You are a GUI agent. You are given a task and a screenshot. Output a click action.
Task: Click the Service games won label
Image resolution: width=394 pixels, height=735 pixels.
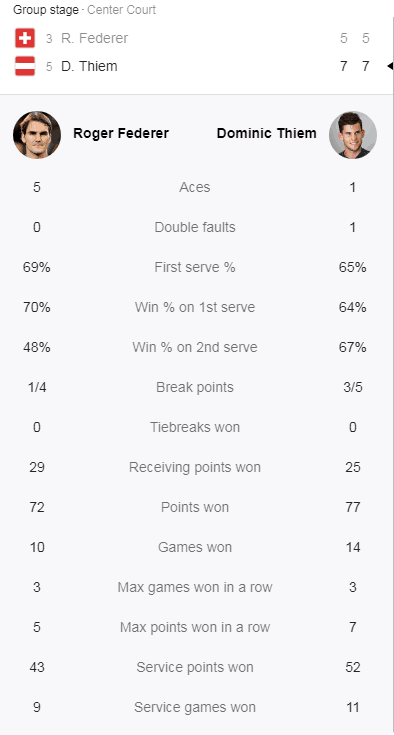(x=195, y=707)
